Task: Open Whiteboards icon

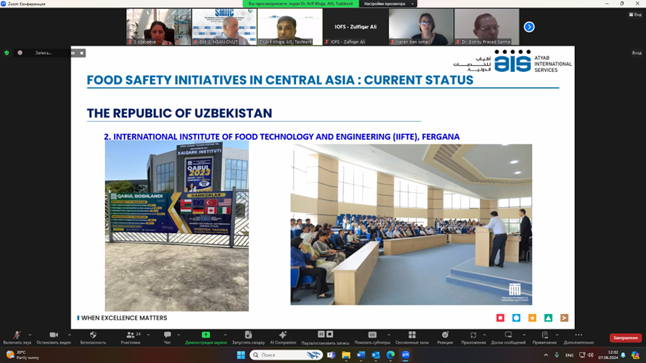Action: click(508, 335)
